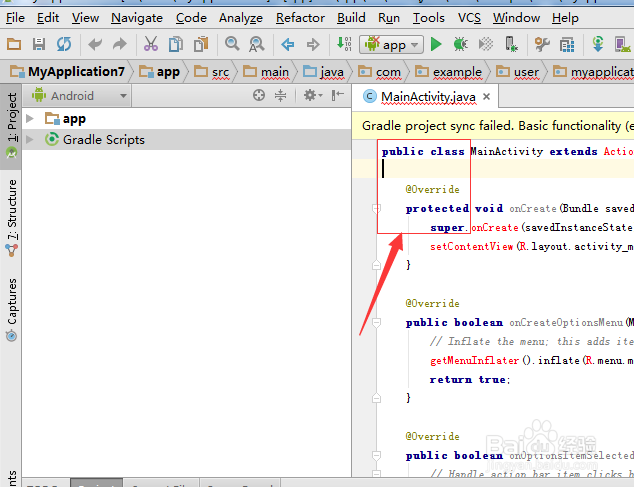Open the Run menu
634x487 pixels.
tap(389, 18)
